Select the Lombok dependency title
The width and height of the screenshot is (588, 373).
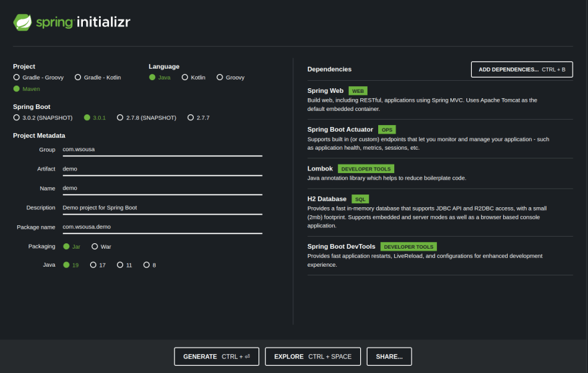(320, 169)
